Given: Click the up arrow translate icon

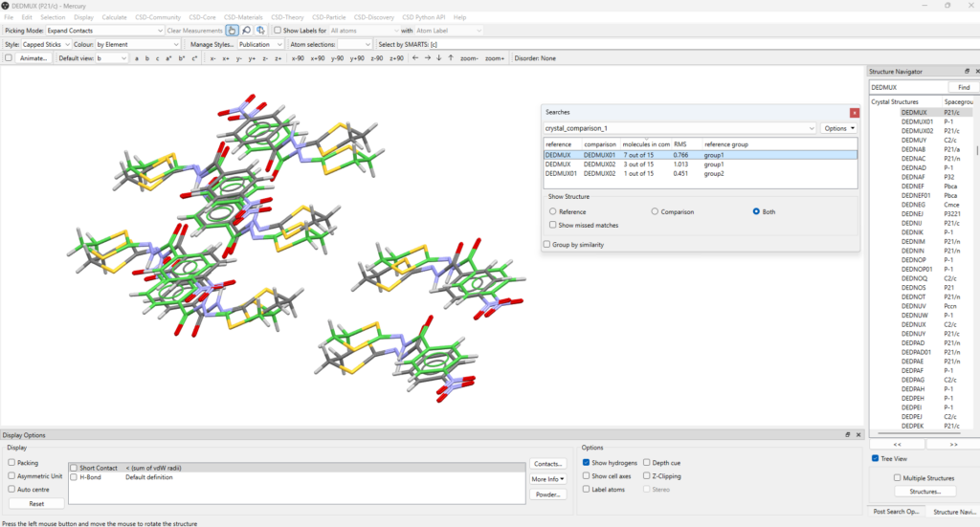Looking at the screenshot, I should tap(451, 58).
